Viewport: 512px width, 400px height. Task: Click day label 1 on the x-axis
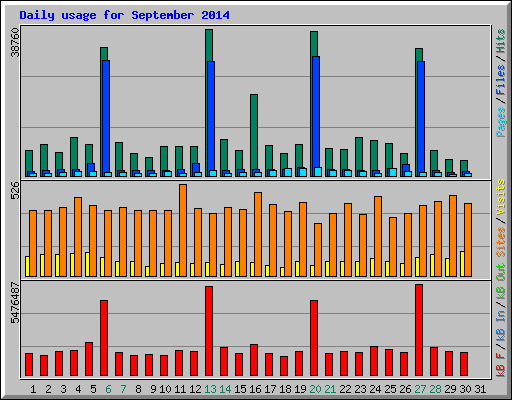33,389
